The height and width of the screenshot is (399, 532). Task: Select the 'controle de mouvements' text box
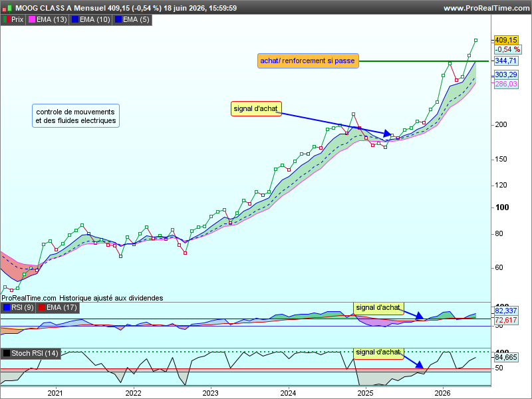[x=76, y=116]
